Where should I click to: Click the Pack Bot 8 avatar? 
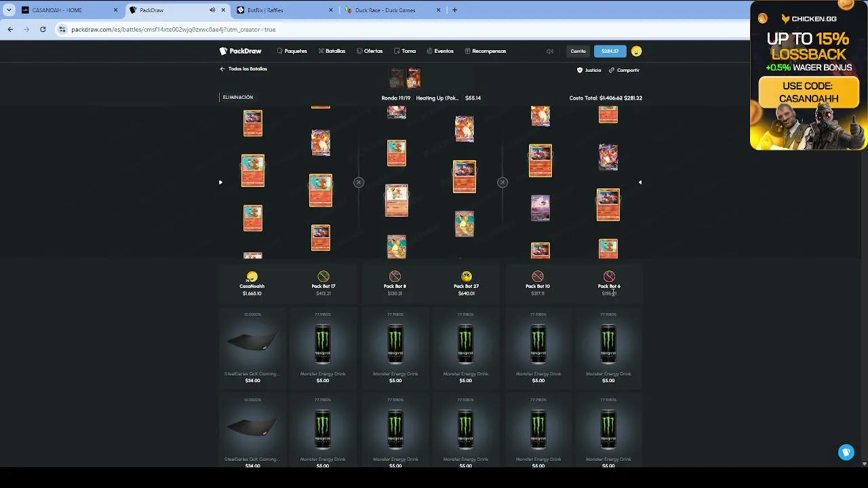395,277
